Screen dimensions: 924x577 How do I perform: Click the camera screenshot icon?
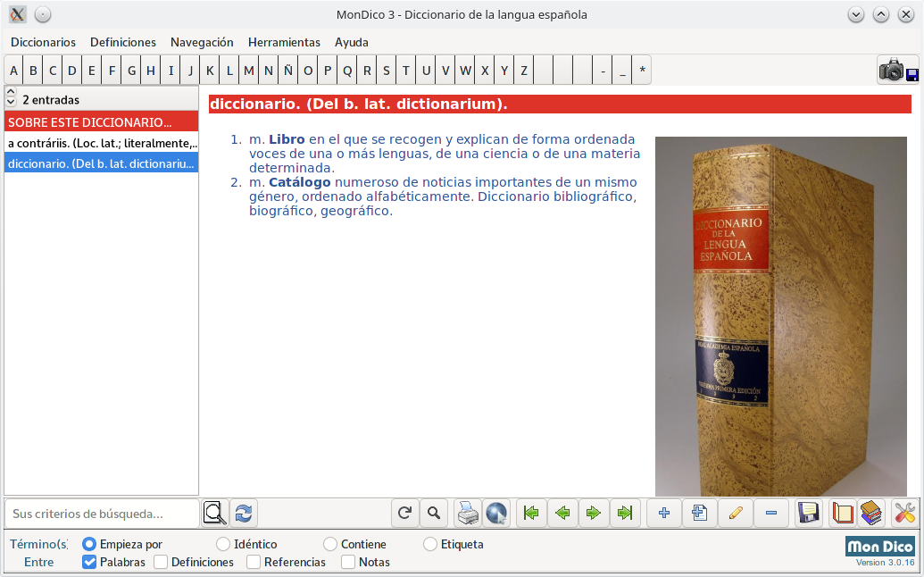click(x=898, y=71)
